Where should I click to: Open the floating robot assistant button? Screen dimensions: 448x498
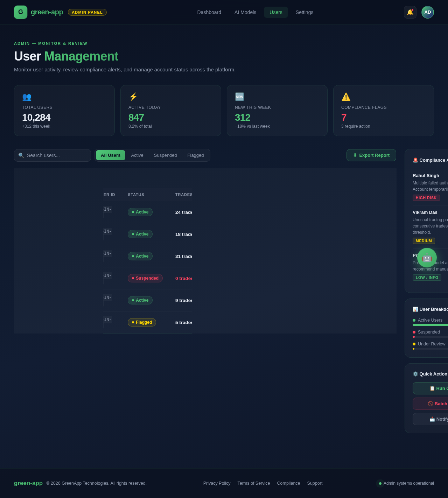(427, 258)
